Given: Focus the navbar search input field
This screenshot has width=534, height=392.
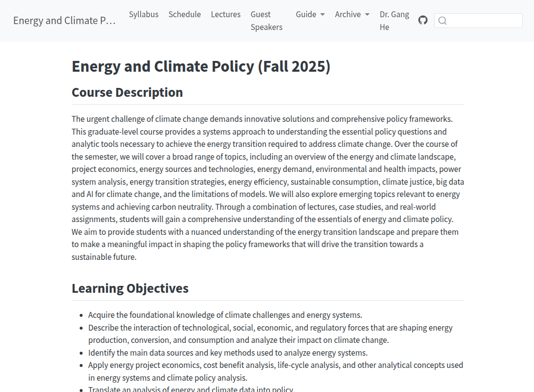Looking at the screenshot, I should pos(484,21).
